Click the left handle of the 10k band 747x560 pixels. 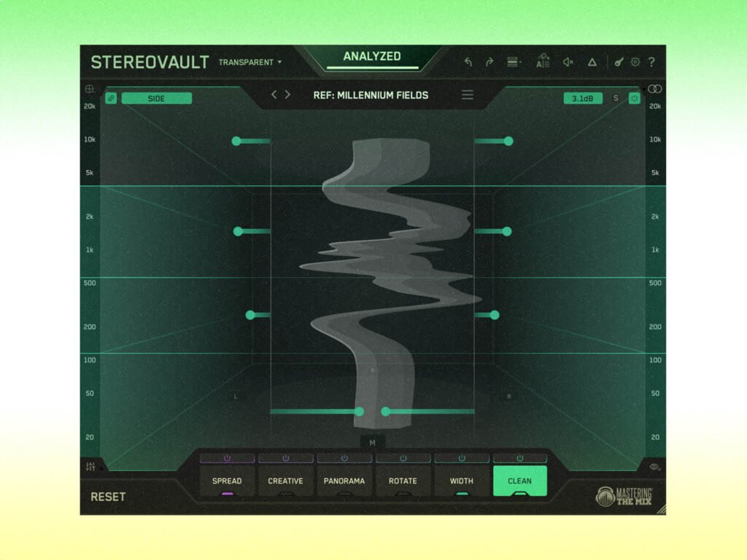tap(236, 141)
